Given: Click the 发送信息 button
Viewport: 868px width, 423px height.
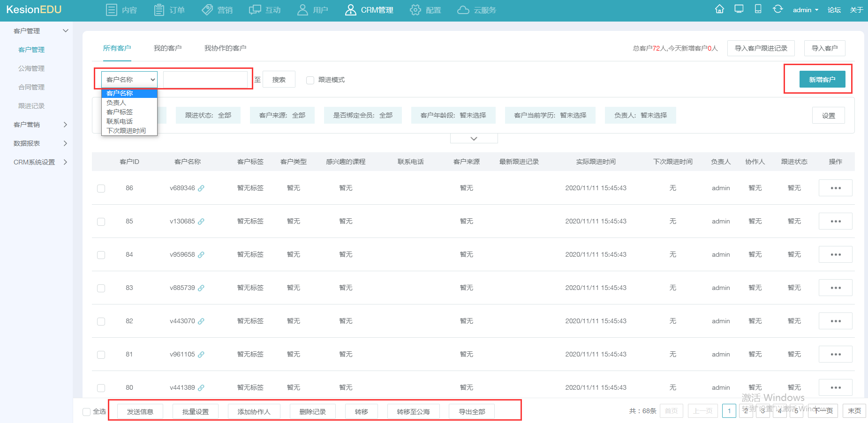Looking at the screenshot, I should coord(140,412).
